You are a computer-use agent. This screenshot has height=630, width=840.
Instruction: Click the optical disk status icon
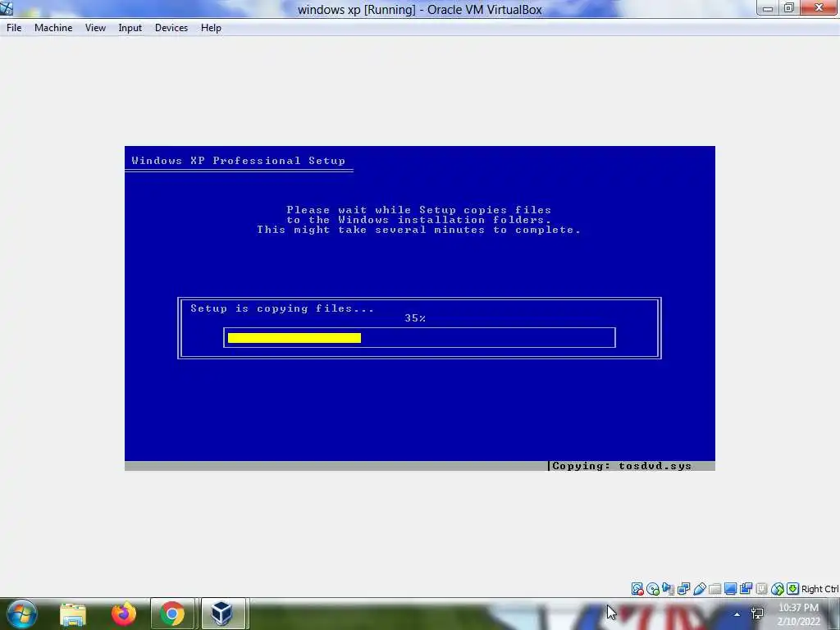(652, 589)
